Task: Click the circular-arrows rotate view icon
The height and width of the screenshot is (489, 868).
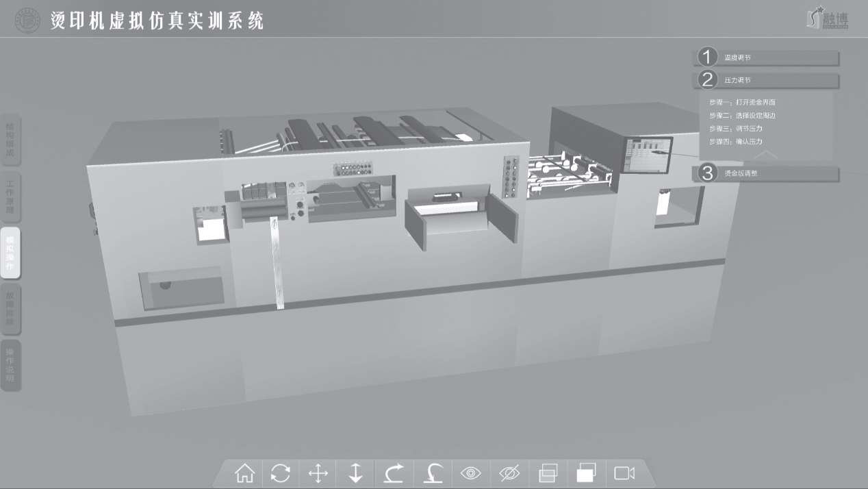Action: 281,473
